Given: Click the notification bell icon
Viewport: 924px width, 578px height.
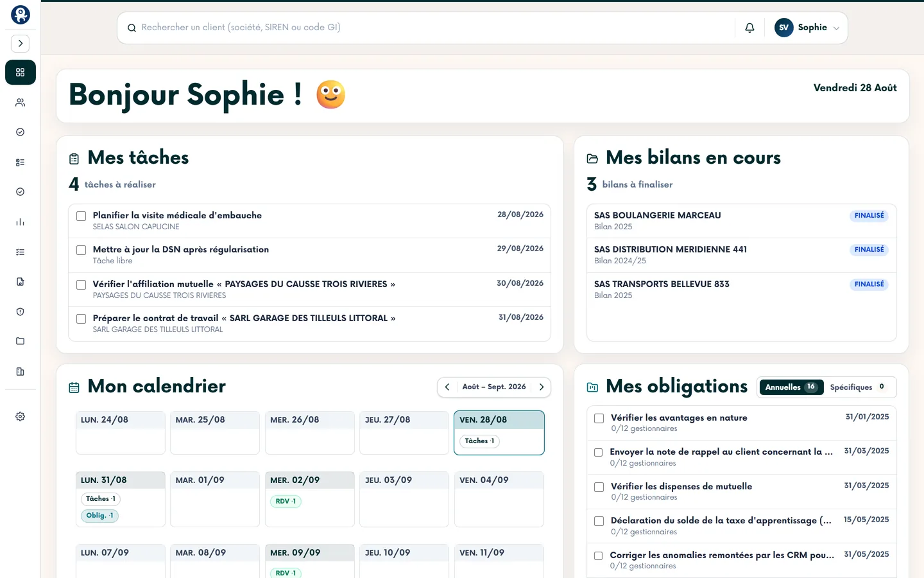Looking at the screenshot, I should coord(749,28).
